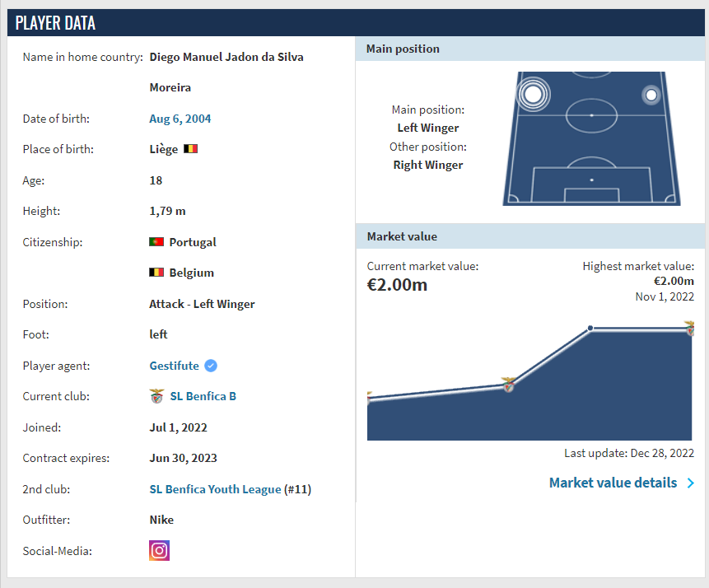
Task: Click the Belgium flag in Citizenship
Action: pos(156,273)
